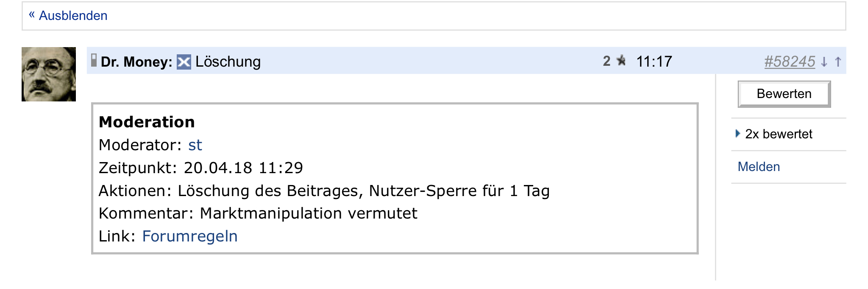Hide the post via Ausblenden link
This screenshot has width=868, height=289.
click(73, 16)
